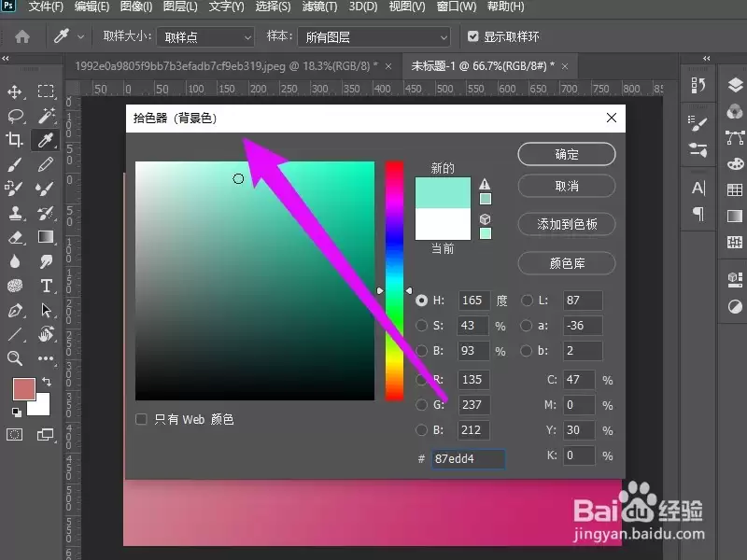Select the Move tool

(x=15, y=91)
